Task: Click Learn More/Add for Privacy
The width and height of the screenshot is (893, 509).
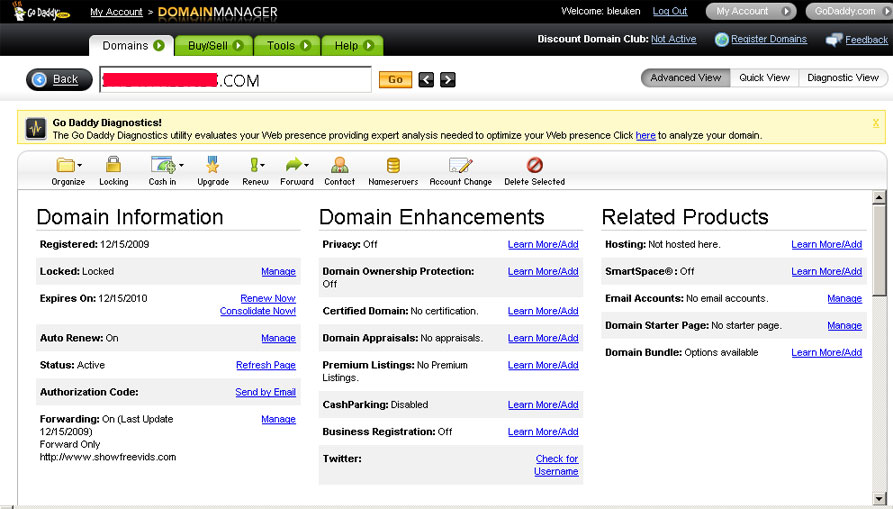Action: [543, 244]
